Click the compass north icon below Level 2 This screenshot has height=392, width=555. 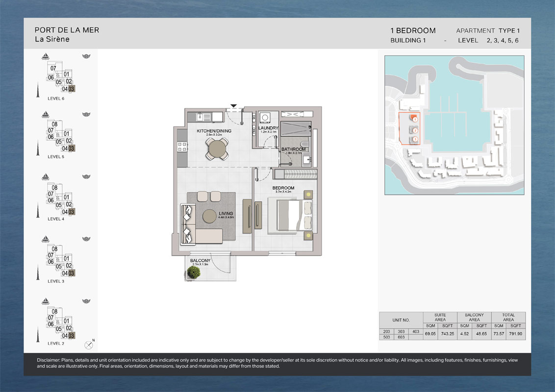pos(88,344)
